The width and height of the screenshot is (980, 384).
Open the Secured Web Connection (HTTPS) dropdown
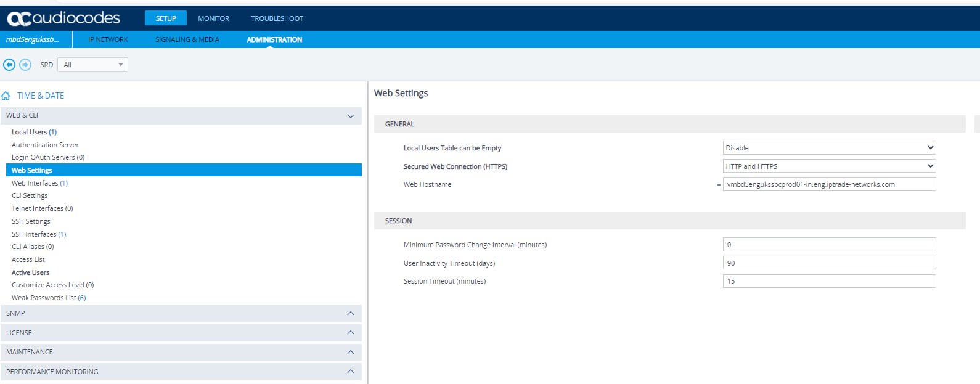(829, 166)
